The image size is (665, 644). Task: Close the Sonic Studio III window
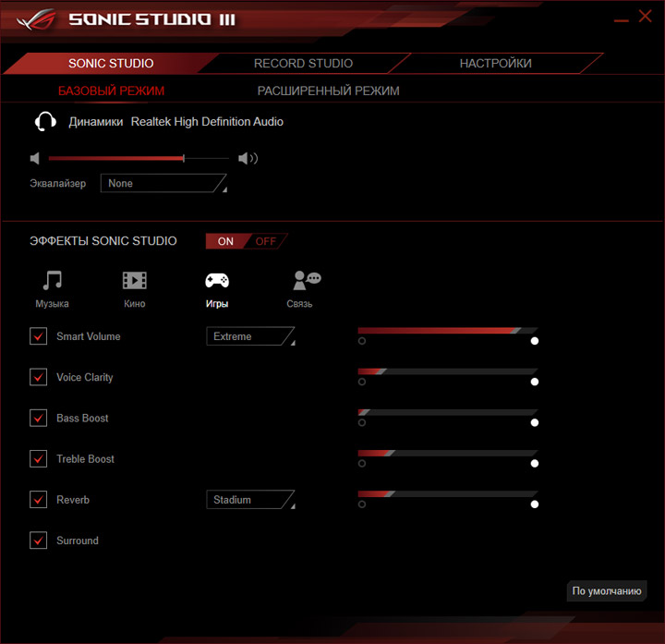645,16
